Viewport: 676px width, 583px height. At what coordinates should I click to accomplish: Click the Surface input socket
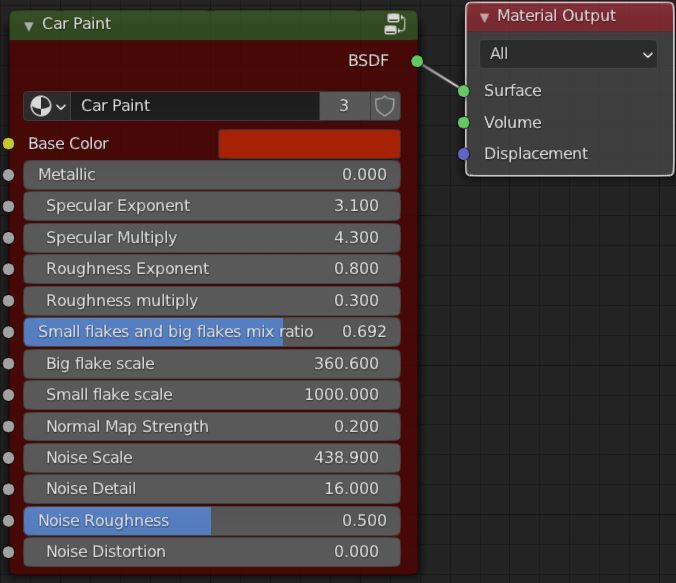(463, 91)
